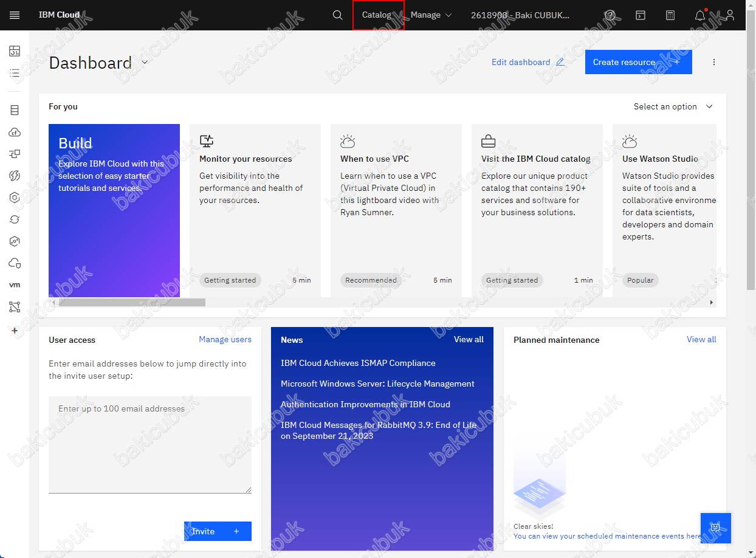Go to IBM Cloud home logo
This screenshot has width=756, height=558.
(59, 15)
